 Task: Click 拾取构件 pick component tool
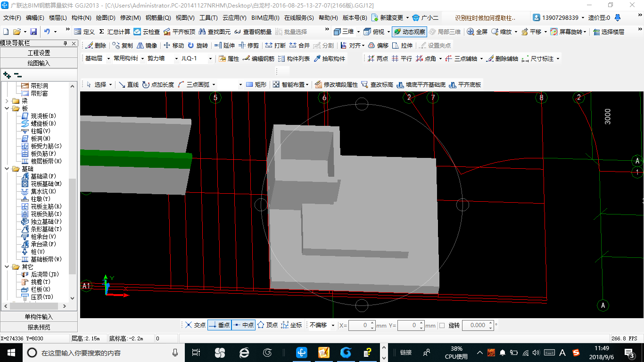tap(329, 59)
